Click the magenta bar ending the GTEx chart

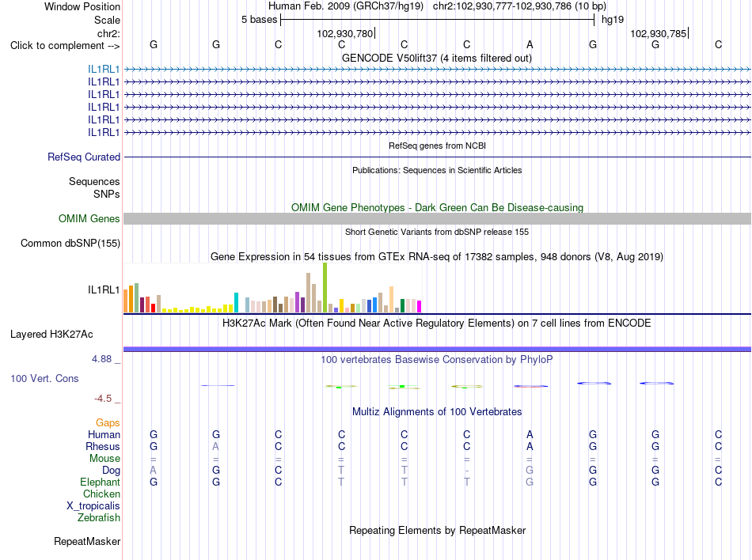point(419,307)
